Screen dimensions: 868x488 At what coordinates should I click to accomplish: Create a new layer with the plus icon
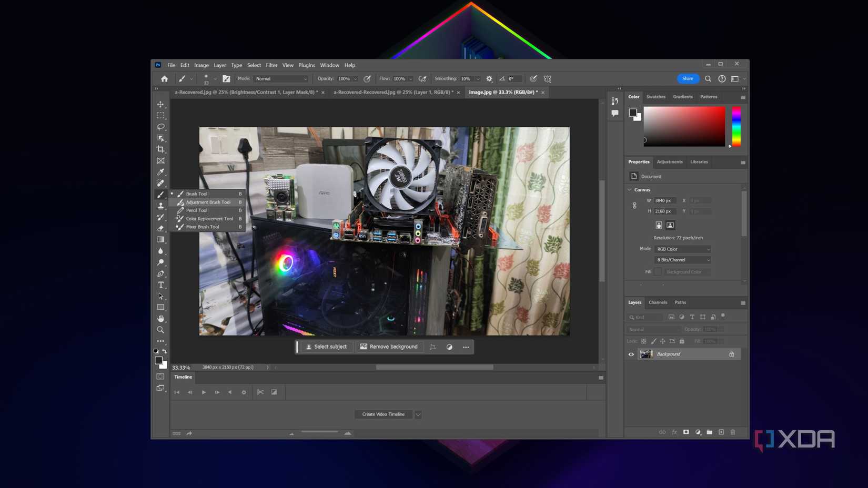pyautogui.click(x=721, y=432)
